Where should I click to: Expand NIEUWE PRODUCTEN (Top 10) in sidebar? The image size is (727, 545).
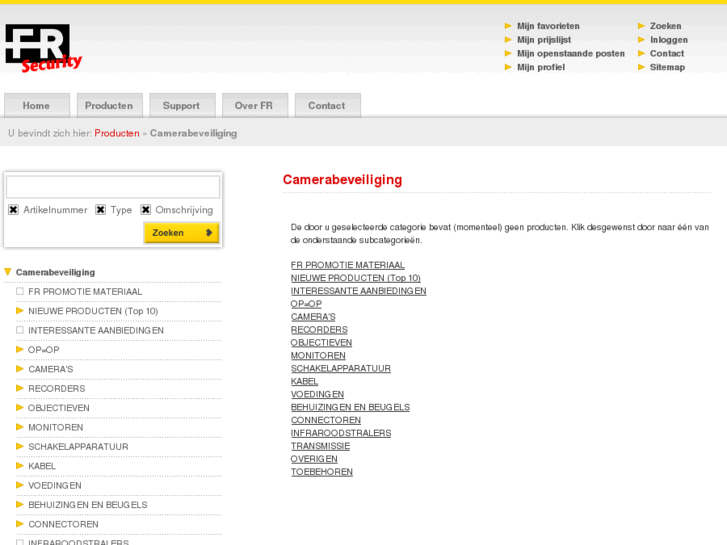point(19,311)
